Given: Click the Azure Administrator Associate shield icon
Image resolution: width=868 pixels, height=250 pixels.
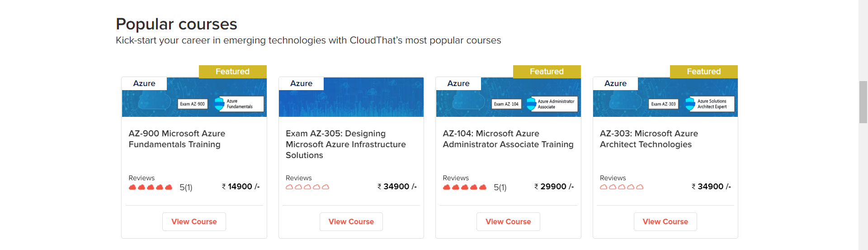Looking at the screenshot, I should pos(531,104).
